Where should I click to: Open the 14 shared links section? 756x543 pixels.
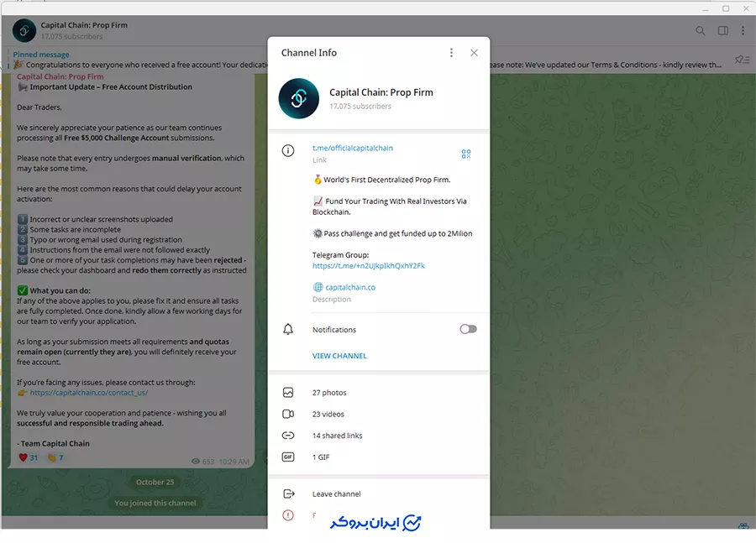337,436
